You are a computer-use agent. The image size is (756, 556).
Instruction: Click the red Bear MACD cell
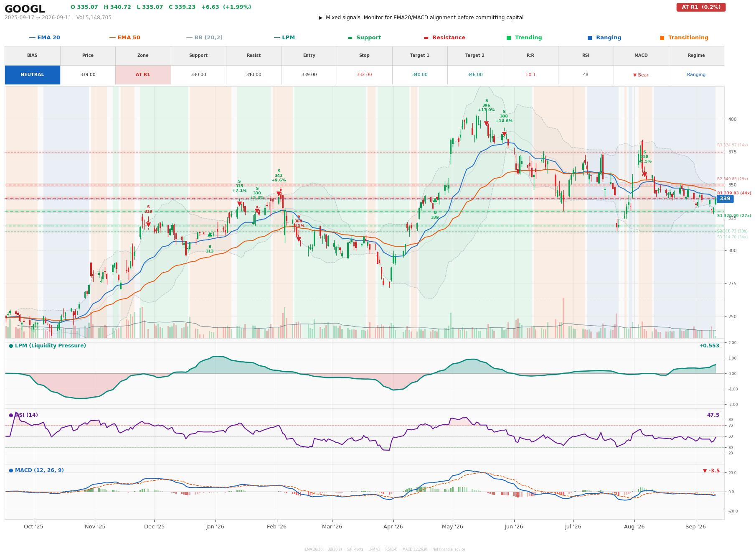[x=641, y=75]
